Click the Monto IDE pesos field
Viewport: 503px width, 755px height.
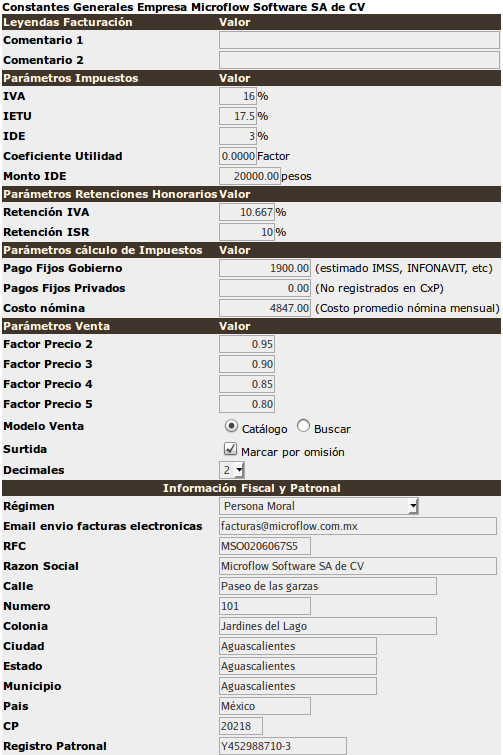tap(250, 176)
